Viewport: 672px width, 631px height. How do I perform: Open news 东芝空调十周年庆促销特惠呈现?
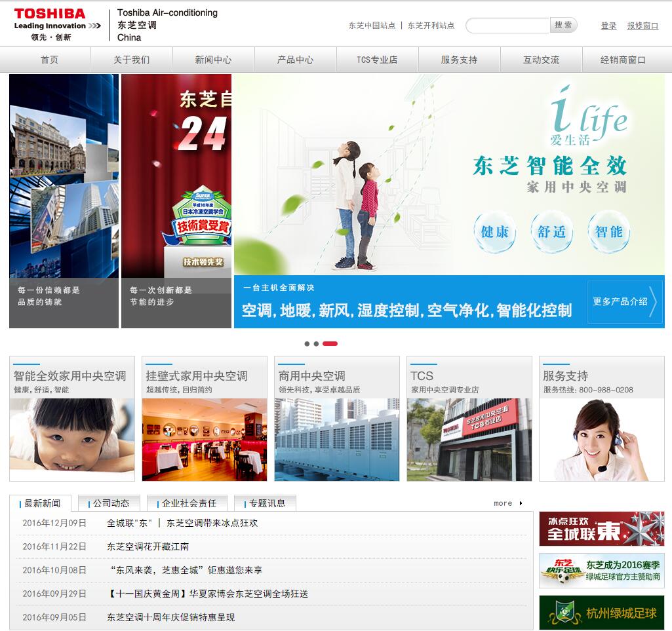(x=170, y=617)
